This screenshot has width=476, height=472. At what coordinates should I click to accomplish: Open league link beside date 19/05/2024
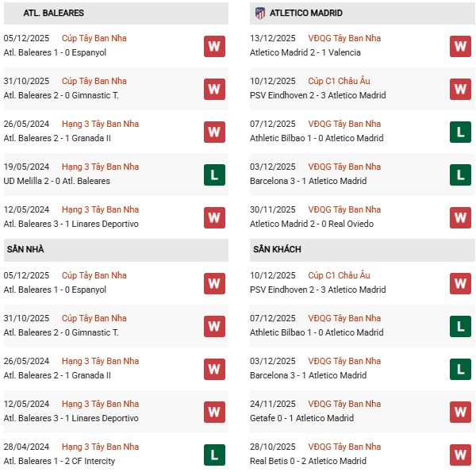click(100, 167)
